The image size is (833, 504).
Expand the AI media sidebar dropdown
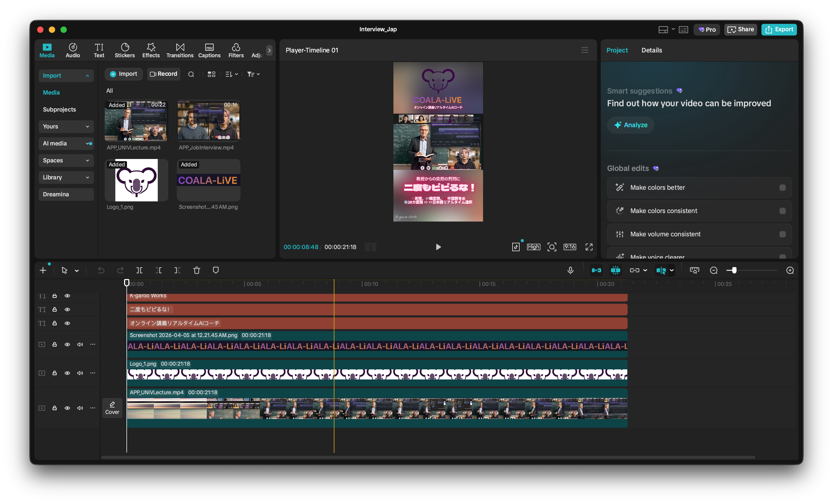tap(87, 144)
